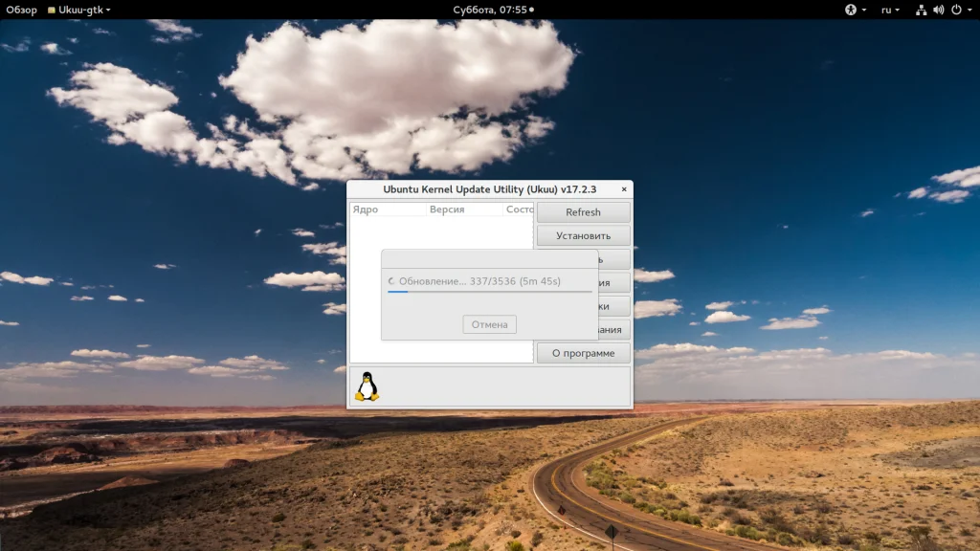Expand the system menu arrow by power icon
The image size is (980, 551).
(x=969, y=10)
